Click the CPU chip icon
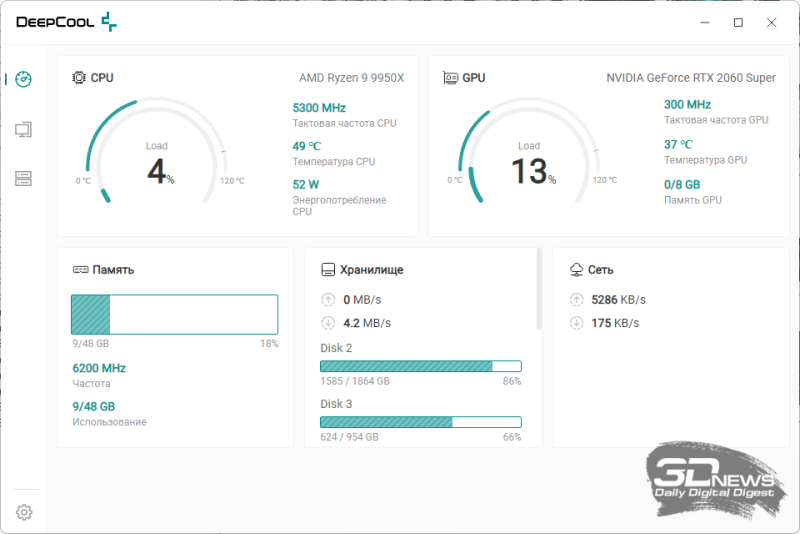Viewport: 800px width, 534px height. [79, 78]
